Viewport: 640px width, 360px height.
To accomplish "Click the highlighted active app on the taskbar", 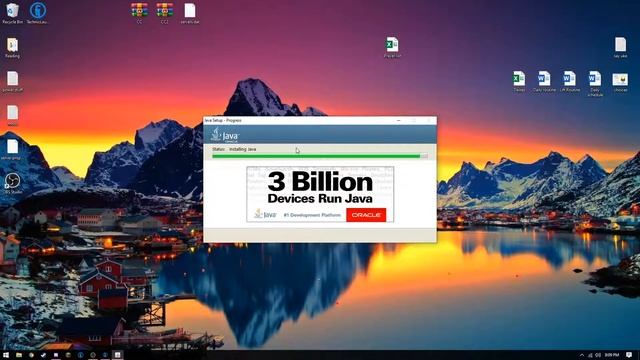I will 118,355.
